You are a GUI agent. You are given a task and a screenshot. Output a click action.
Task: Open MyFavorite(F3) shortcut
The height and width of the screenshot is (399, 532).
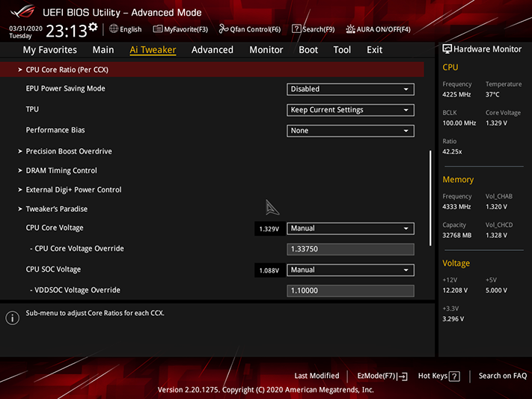[x=180, y=29]
